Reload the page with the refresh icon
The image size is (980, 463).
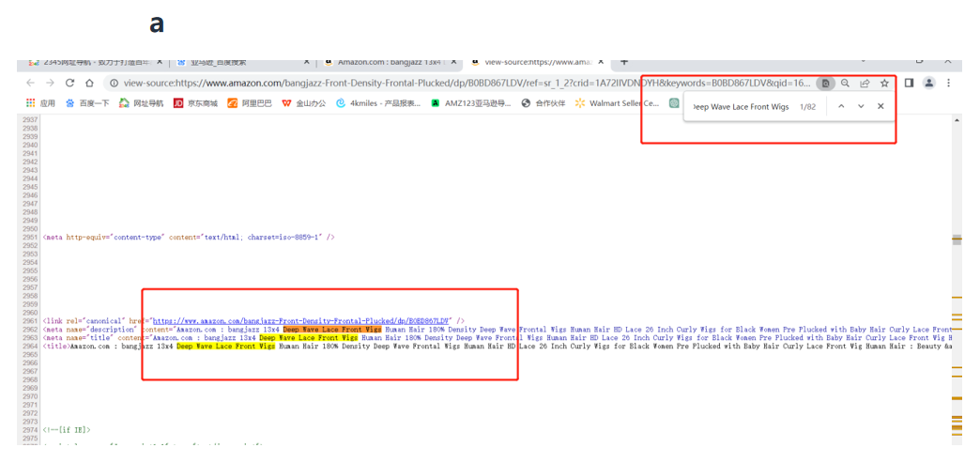click(69, 83)
